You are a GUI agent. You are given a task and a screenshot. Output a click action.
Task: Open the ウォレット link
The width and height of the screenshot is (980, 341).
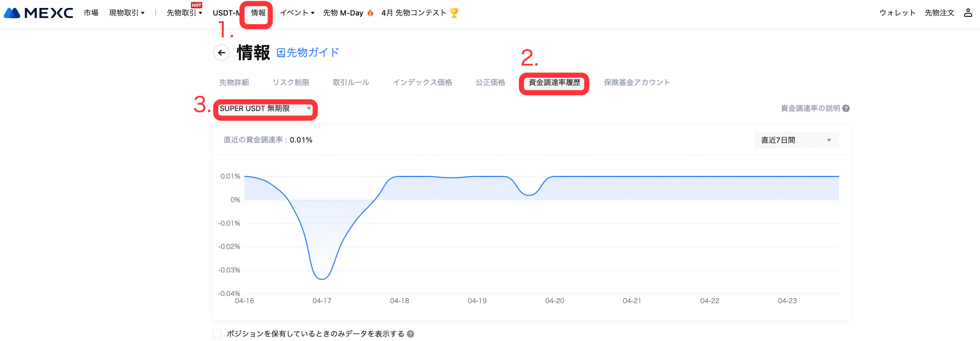897,13
